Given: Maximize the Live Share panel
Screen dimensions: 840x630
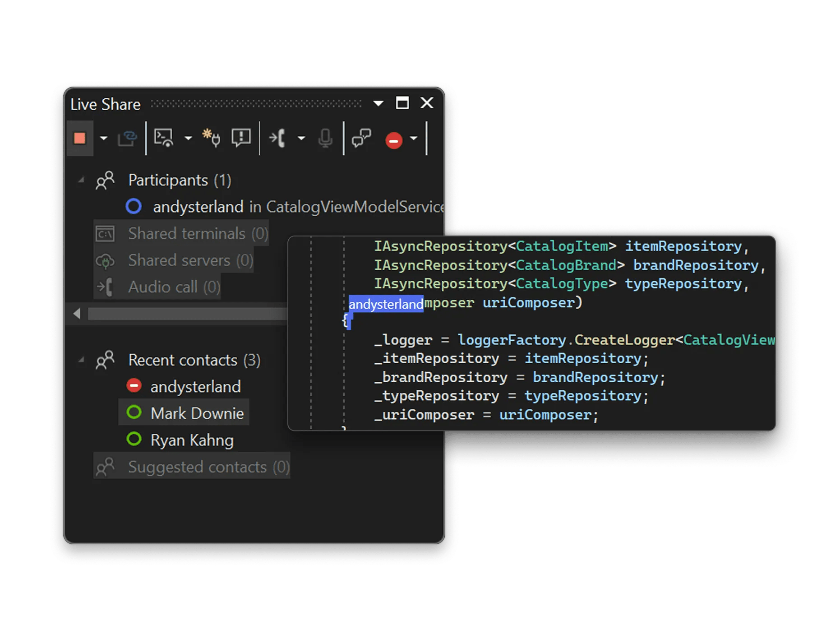Looking at the screenshot, I should point(402,103).
